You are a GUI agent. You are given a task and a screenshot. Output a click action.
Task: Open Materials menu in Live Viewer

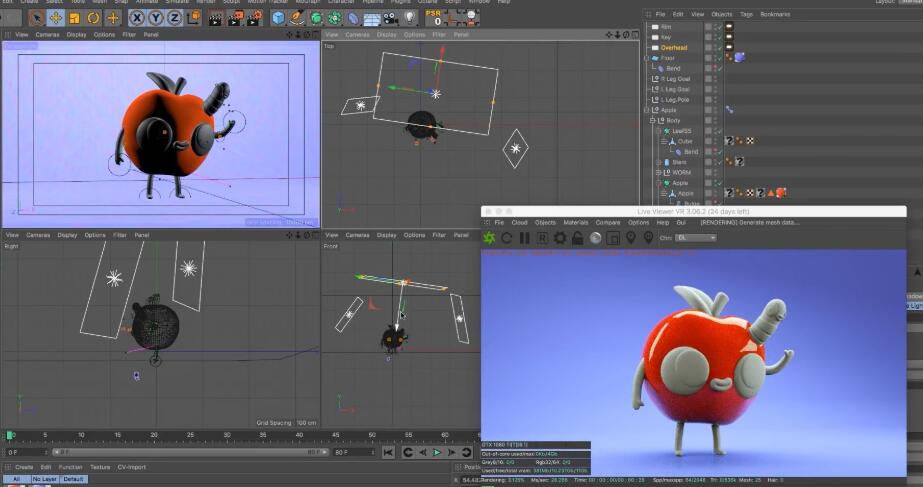click(576, 223)
